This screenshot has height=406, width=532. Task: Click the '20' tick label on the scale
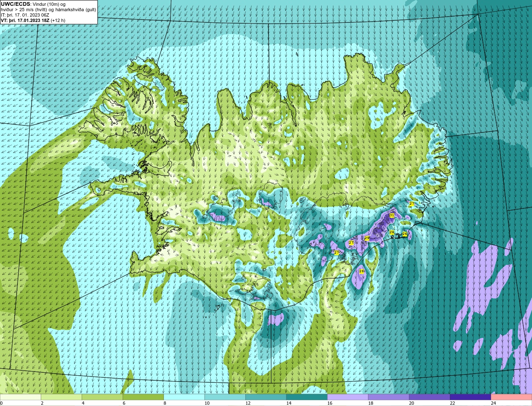point(411,403)
